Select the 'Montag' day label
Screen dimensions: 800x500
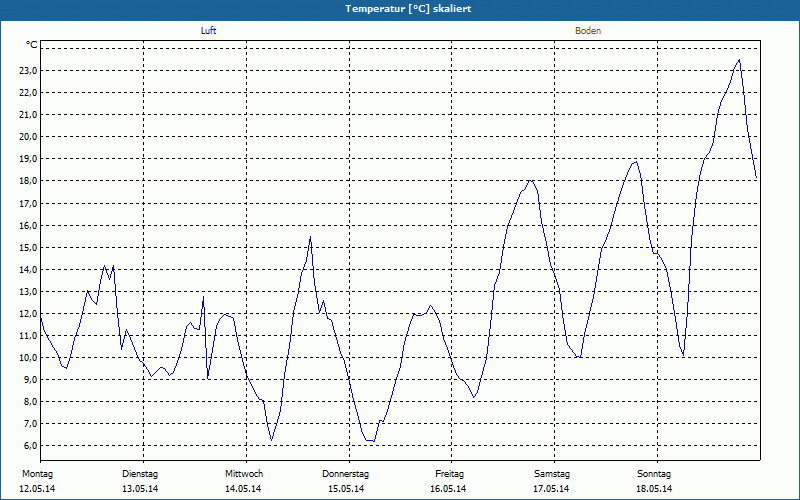(x=37, y=474)
